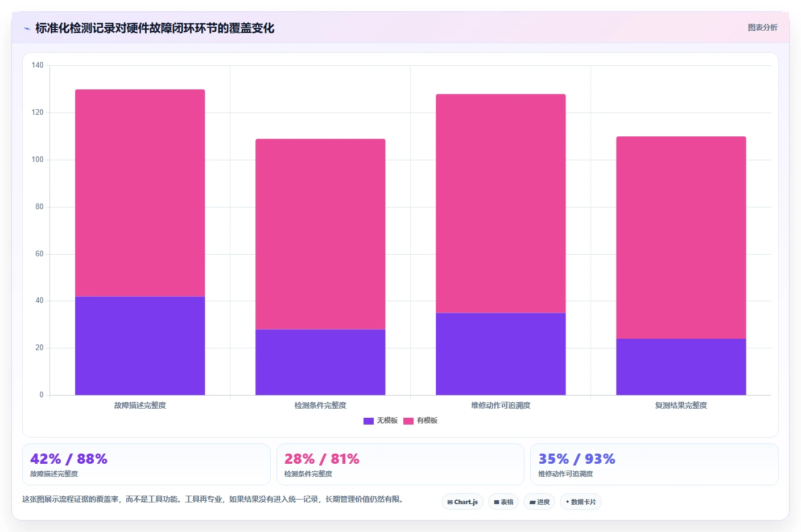
Task: Select the 数据卡片 tag chip
Action: (x=581, y=502)
